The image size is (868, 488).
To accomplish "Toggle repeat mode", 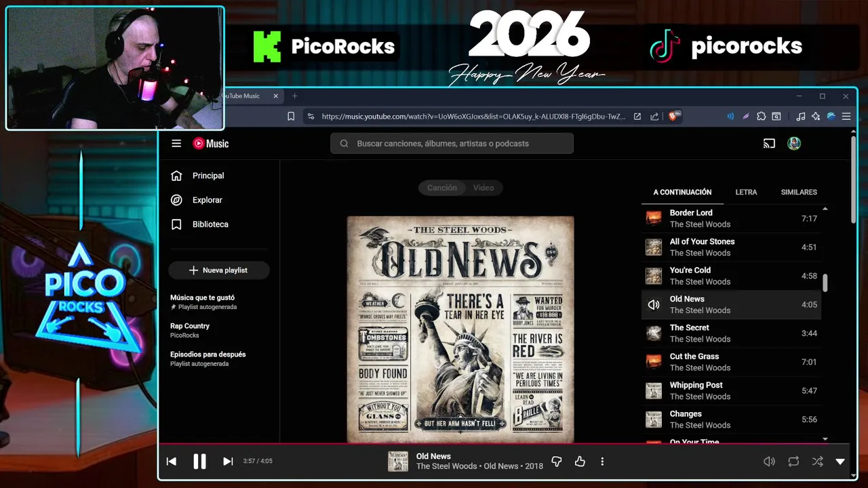I will pos(793,462).
